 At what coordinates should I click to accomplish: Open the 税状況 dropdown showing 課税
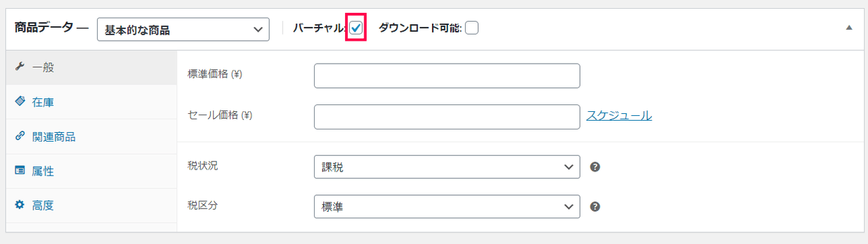click(x=447, y=167)
